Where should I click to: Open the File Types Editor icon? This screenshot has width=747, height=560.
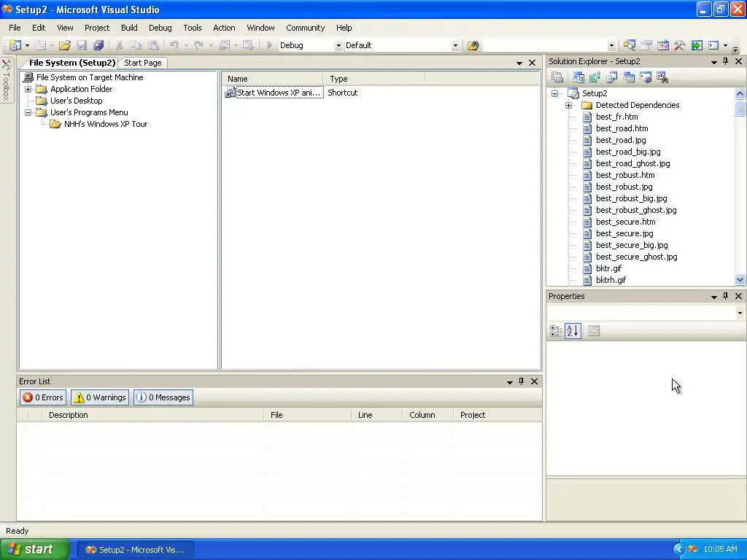click(612, 77)
